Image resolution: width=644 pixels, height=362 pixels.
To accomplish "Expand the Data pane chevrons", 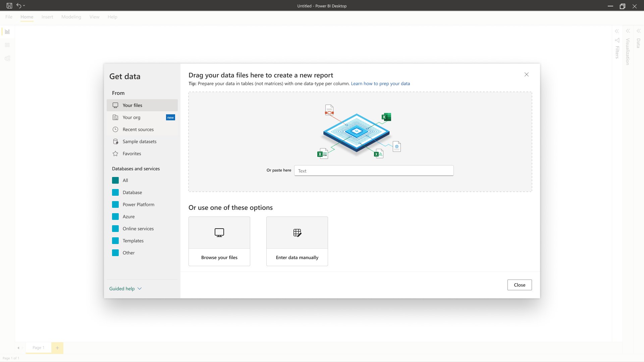I will coord(639,31).
